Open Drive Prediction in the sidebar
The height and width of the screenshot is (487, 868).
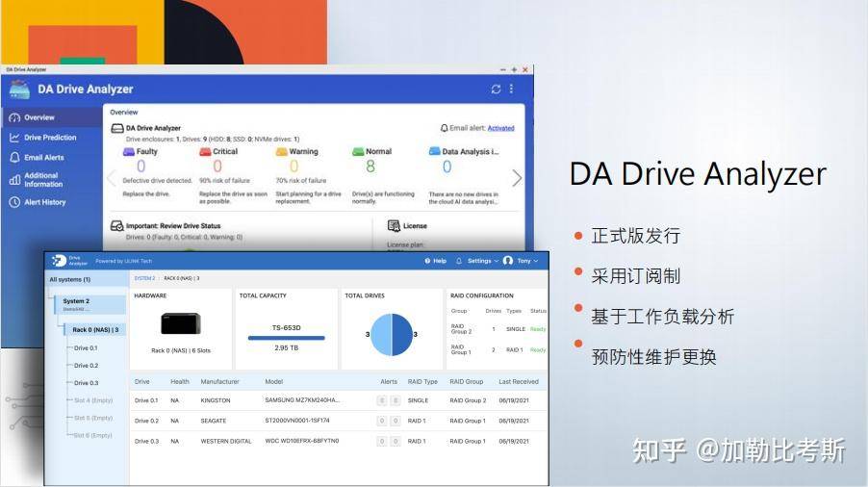pyautogui.click(x=50, y=138)
